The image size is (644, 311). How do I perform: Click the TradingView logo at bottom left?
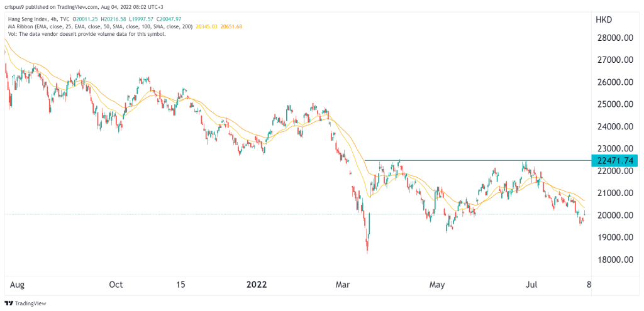(x=25, y=303)
